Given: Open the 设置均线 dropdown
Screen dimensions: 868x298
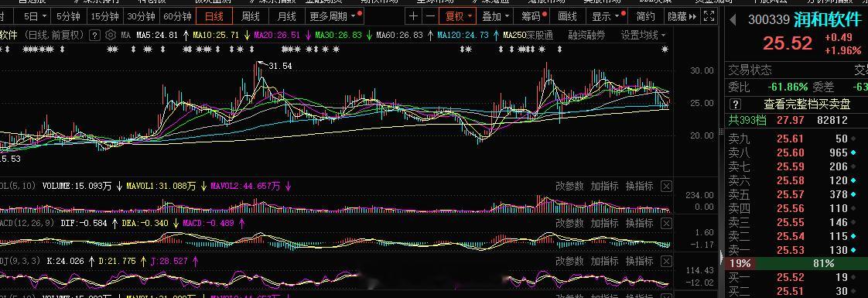Looking at the screenshot, I should (643, 36).
